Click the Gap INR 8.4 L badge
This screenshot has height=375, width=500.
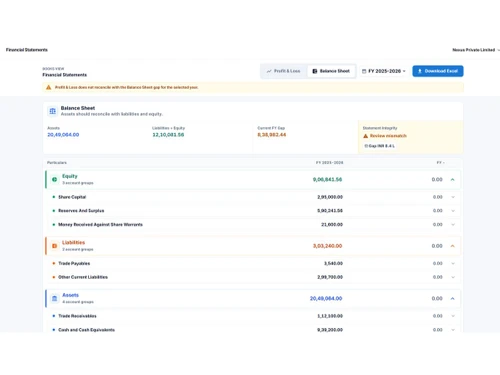[379, 146]
